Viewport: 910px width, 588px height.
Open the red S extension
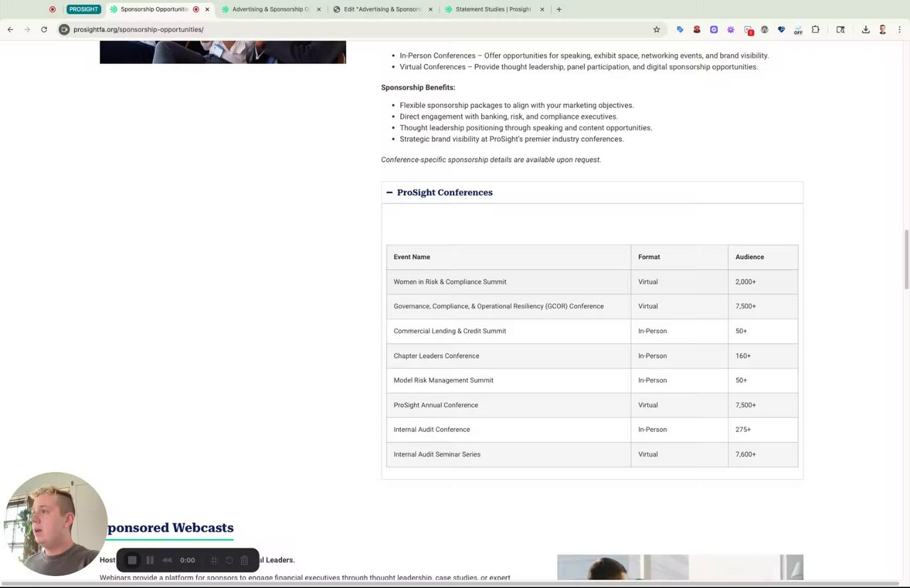coord(697,29)
